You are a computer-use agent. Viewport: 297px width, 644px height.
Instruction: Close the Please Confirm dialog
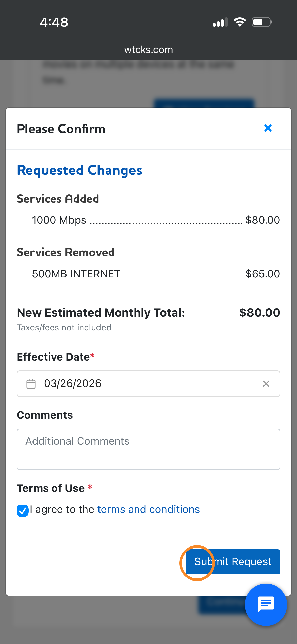pyautogui.click(x=268, y=128)
